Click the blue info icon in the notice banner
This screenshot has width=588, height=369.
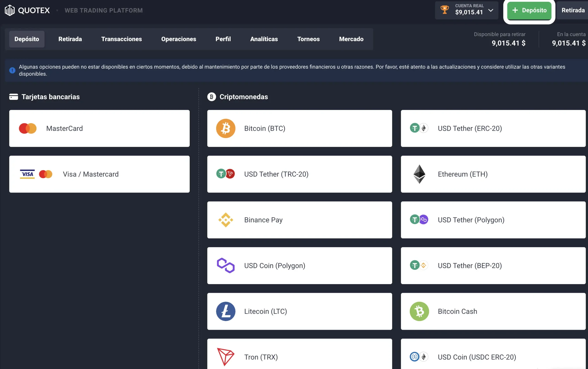coord(12,70)
